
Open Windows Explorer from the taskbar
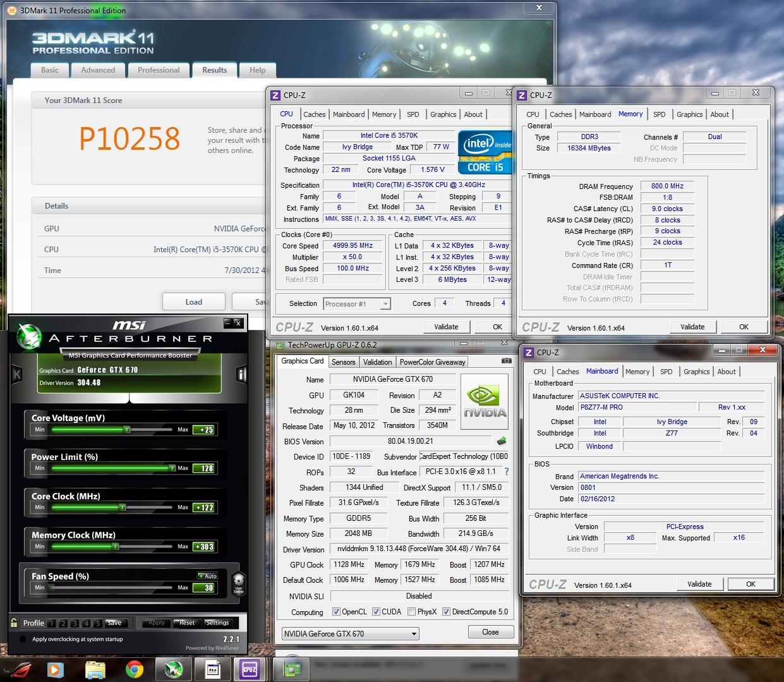(x=95, y=669)
